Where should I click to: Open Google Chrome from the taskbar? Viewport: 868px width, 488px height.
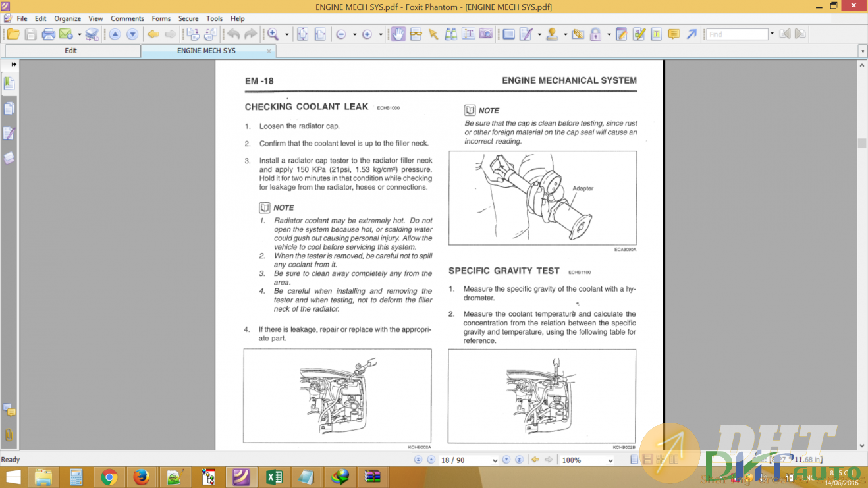pos(109,477)
